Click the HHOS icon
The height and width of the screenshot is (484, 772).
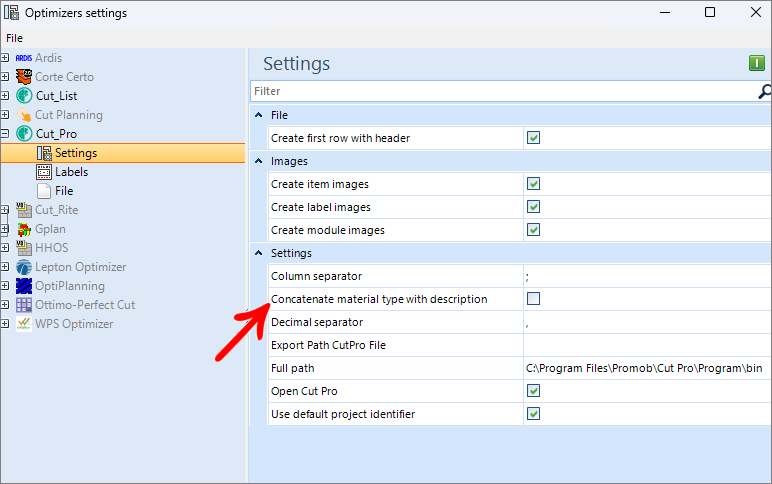pos(24,248)
